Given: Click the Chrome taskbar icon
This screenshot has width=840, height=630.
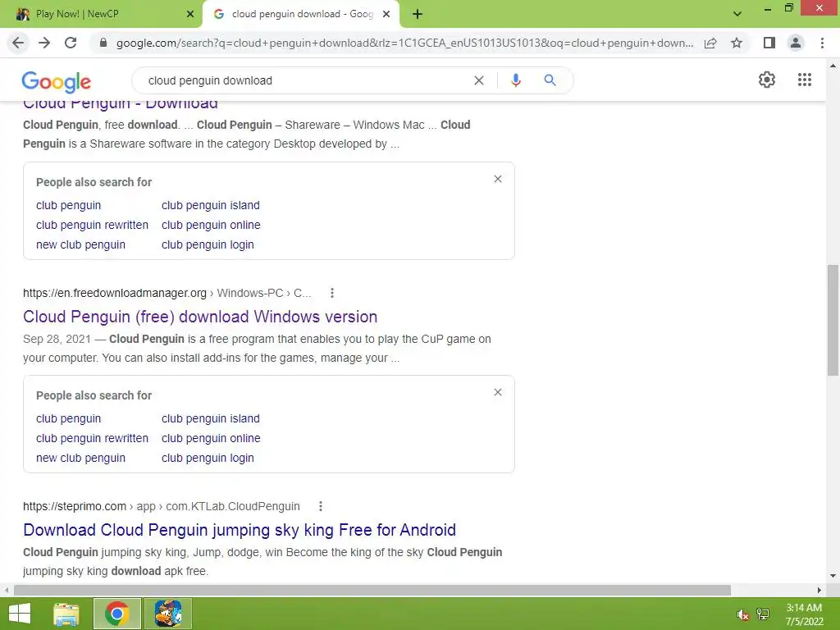Looking at the screenshot, I should pyautogui.click(x=117, y=614).
